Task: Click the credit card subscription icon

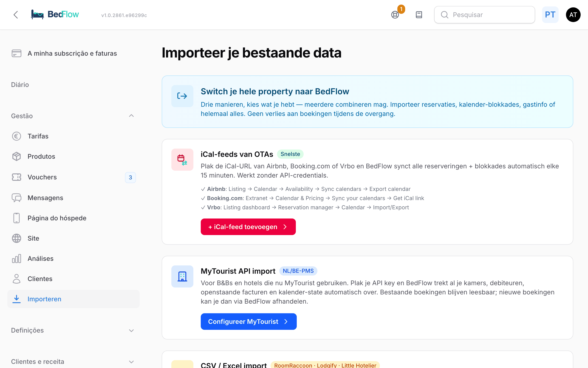Action: (x=17, y=53)
